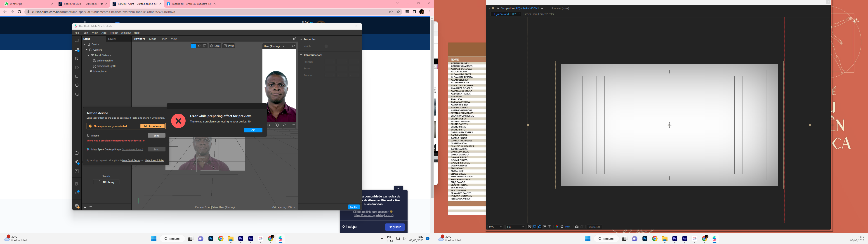This screenshot has width=868, height=244.
Task: Open the workspace layout icon in the left sidebar
Action: point(77,40)
